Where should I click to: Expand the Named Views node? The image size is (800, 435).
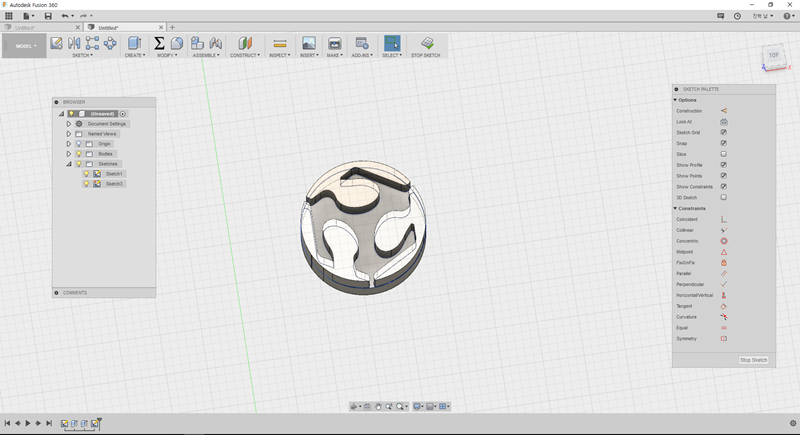click(x=69, y=134)
